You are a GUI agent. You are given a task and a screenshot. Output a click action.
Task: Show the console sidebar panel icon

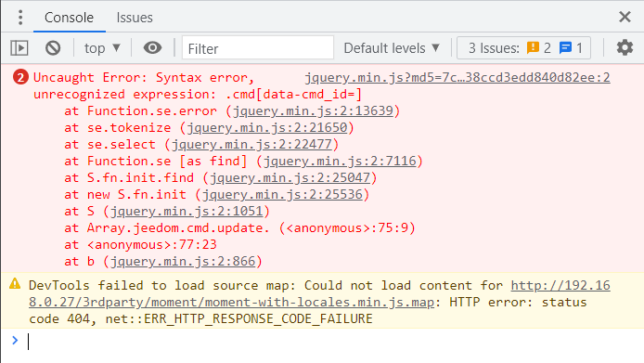(x=19, y=48)
